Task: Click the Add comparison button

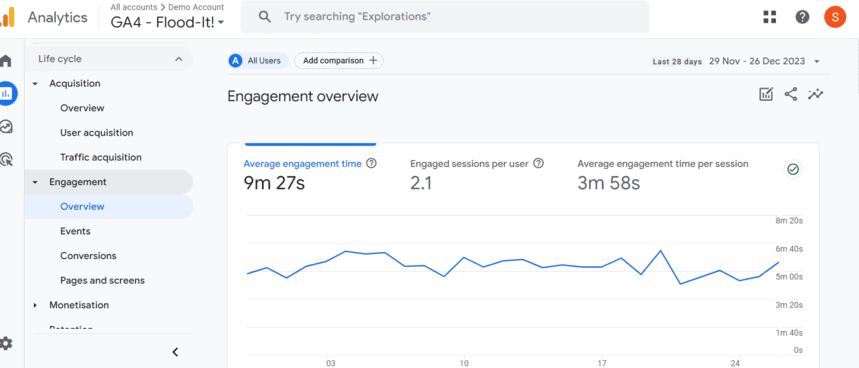Action: (339, 61)
